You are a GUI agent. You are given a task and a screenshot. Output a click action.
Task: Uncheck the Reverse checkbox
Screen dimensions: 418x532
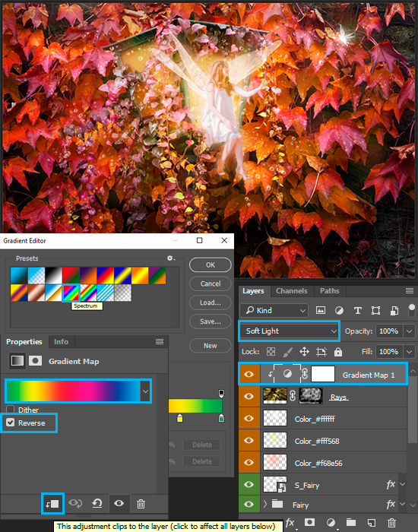coord(11,423)
